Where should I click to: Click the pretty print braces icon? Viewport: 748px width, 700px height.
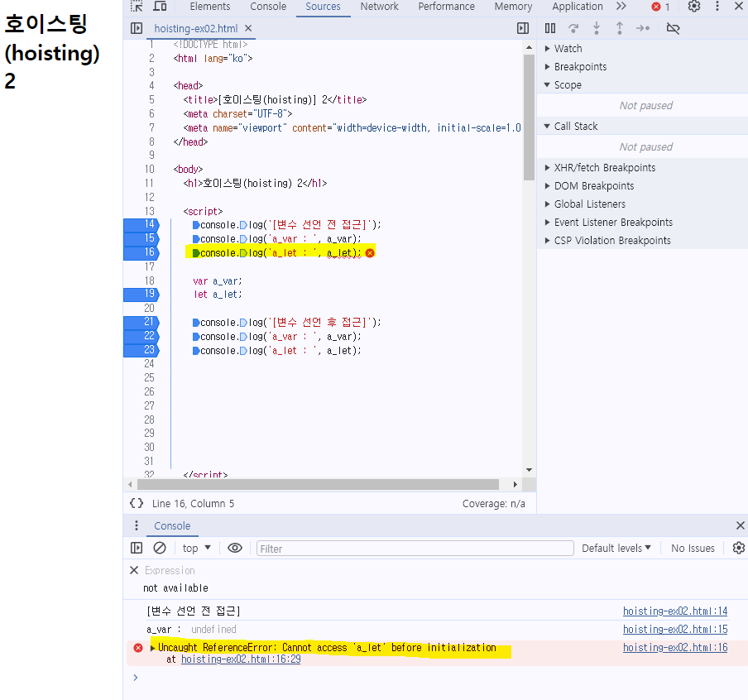tap(137, 503)
